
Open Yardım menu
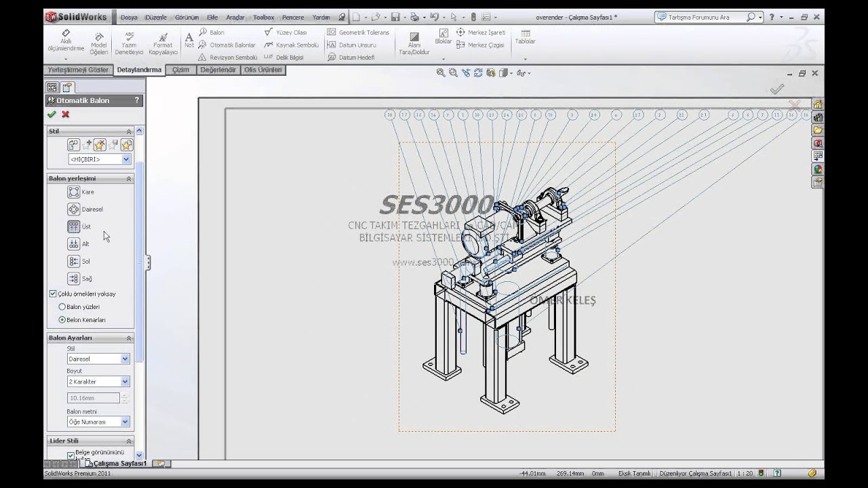321,17
